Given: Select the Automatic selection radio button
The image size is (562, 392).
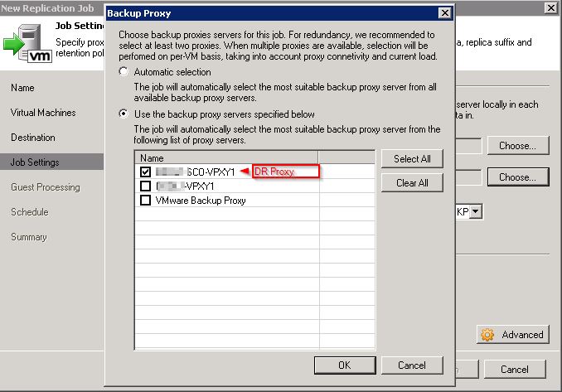Looking at the screenshot, I should pos(124,71).
